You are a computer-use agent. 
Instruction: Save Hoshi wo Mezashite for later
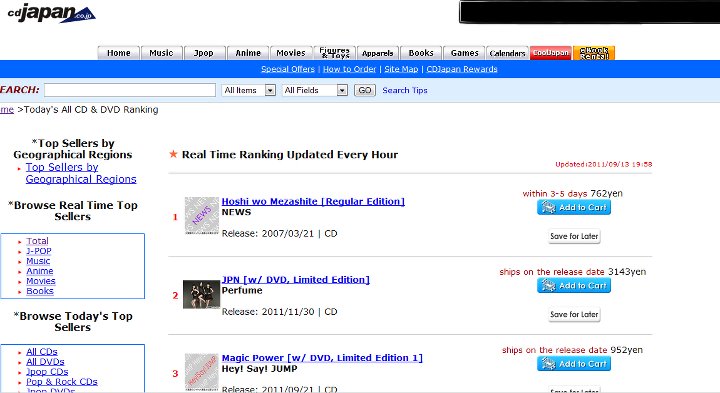(x=574, y=236)
